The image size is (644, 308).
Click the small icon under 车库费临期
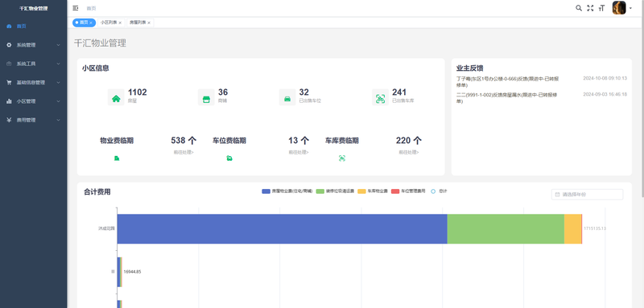341,158
